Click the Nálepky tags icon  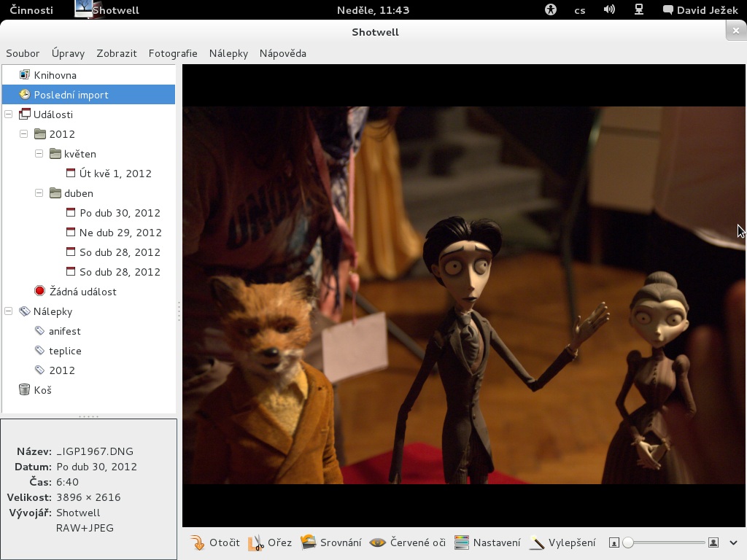coord(24,311)
